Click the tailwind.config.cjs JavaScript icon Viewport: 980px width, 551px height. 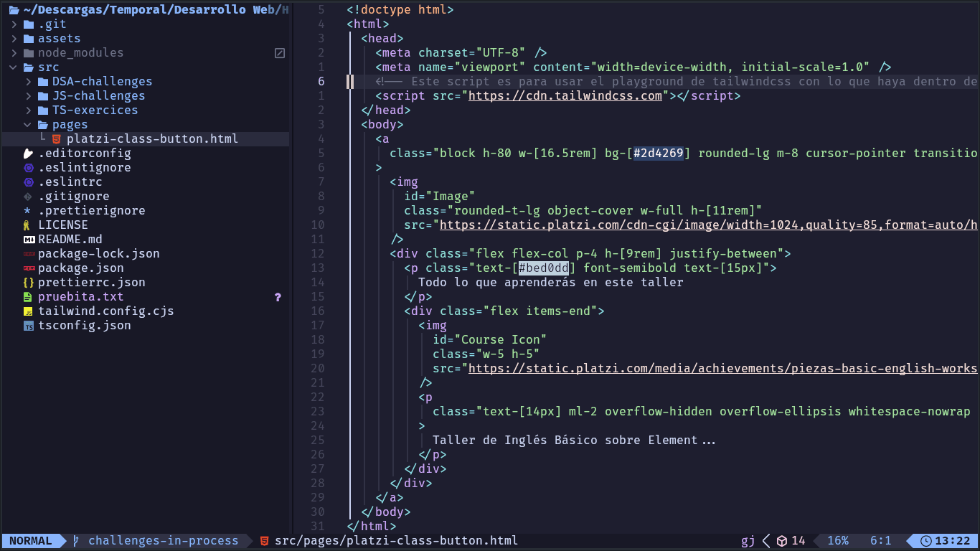pyautogui.click(x=29, y=311)
